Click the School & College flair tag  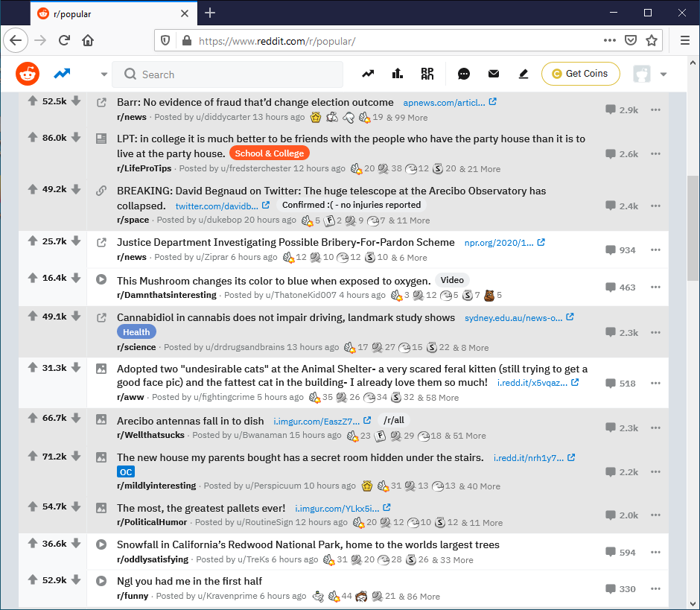point(269,153)
